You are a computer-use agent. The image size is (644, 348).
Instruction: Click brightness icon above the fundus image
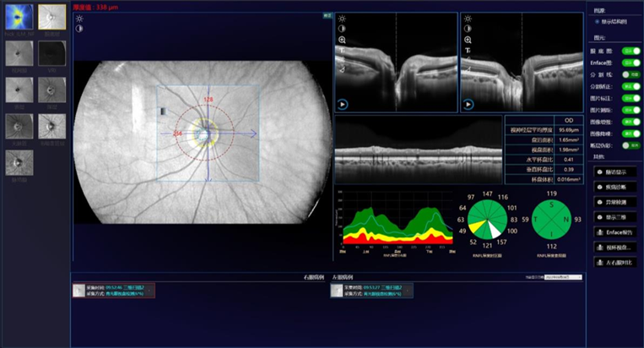click(x=79, y=18)
